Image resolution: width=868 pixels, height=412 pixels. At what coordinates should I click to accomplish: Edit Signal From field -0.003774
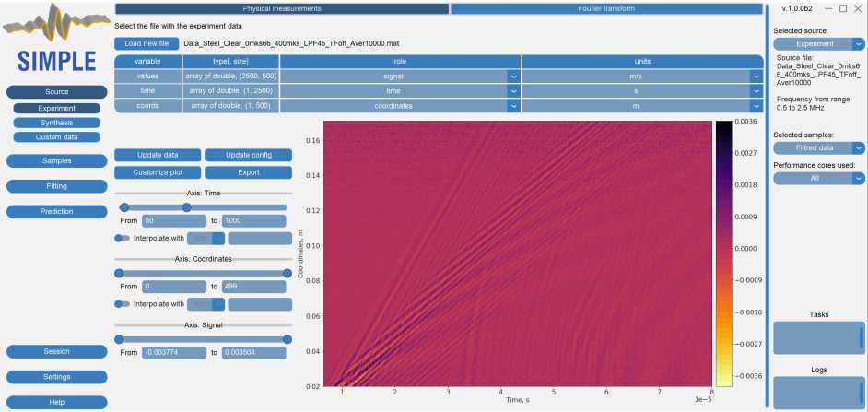tap(174, 353)
